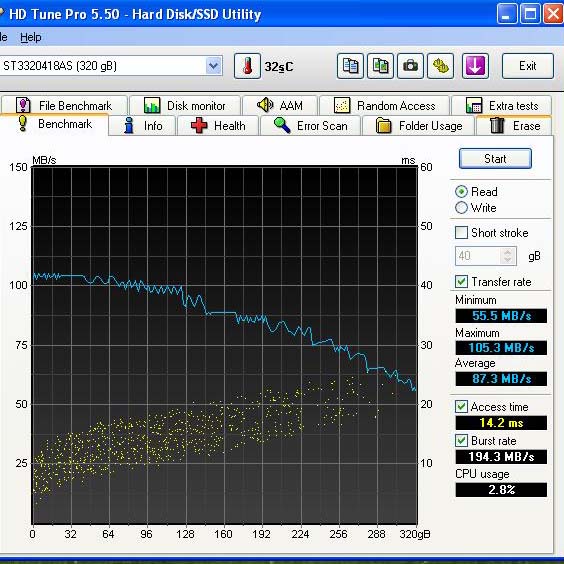
Task: Open options via the yellow tools icon
Action: pyautogui.click(x=440, y=66)
